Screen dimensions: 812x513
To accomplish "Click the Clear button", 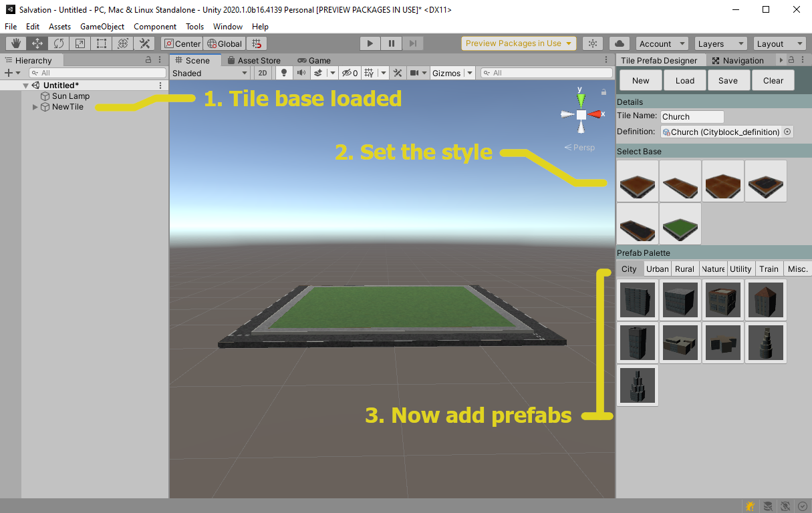I will point(773,80).
